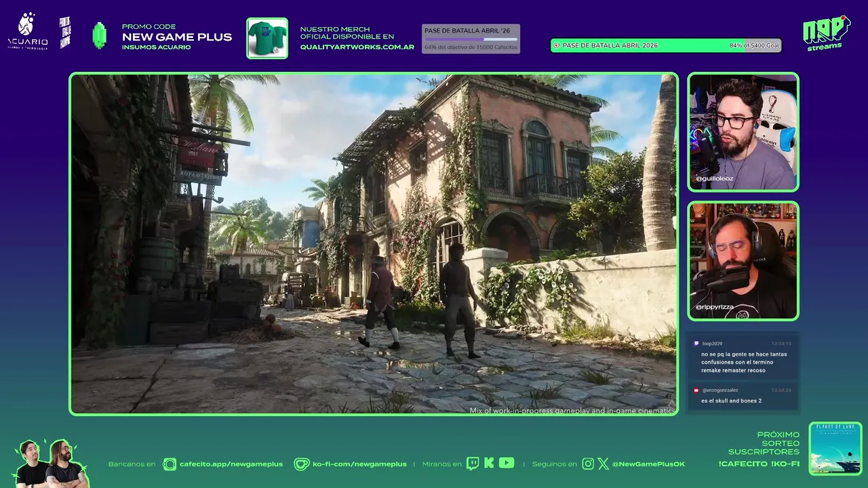Open the cafecito.app/newgameplus link
Image resolution: width=868 pixels, height=488 pixels.
(231, 464)
